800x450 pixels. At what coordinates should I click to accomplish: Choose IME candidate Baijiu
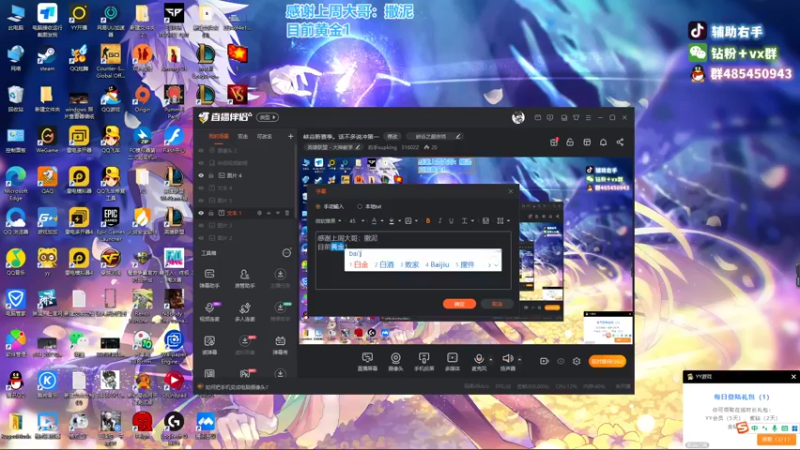click(x=437, y=265)
